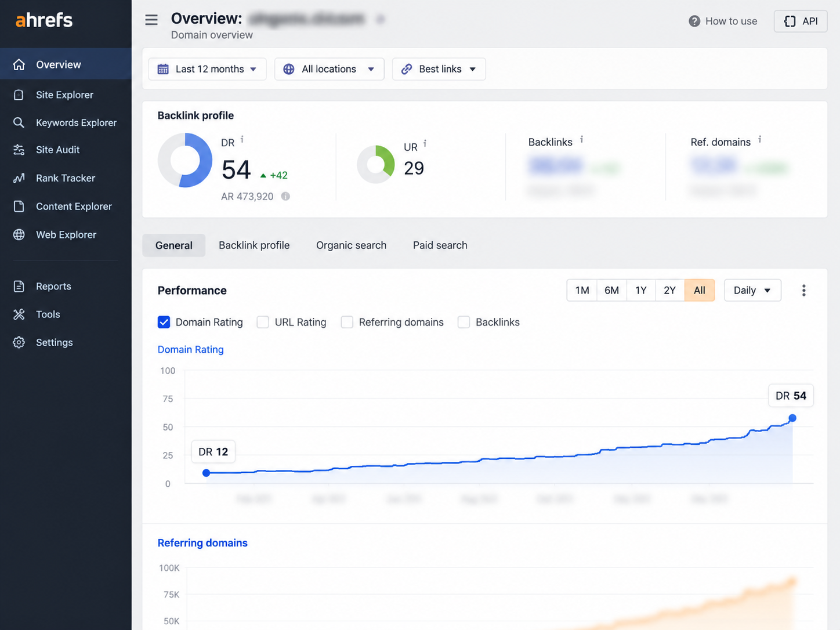This screenshot has height=630, width=840.
Task: Click the API button
Action: click(x=801, y=21)
